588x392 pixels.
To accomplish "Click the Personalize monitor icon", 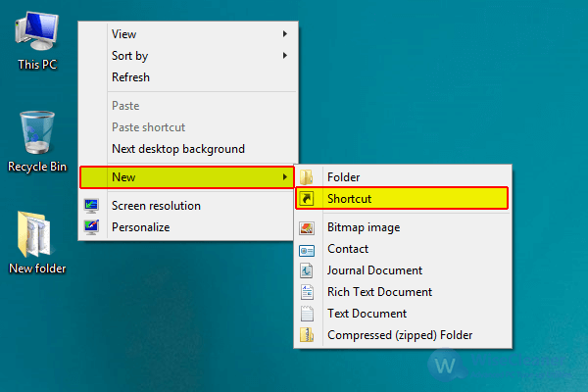I will (91, 227).
